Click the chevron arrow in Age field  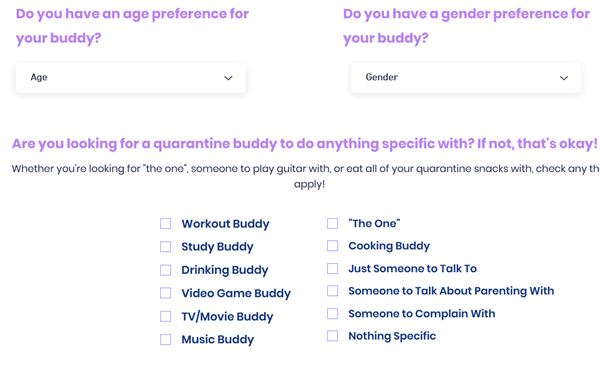(228, 78)
